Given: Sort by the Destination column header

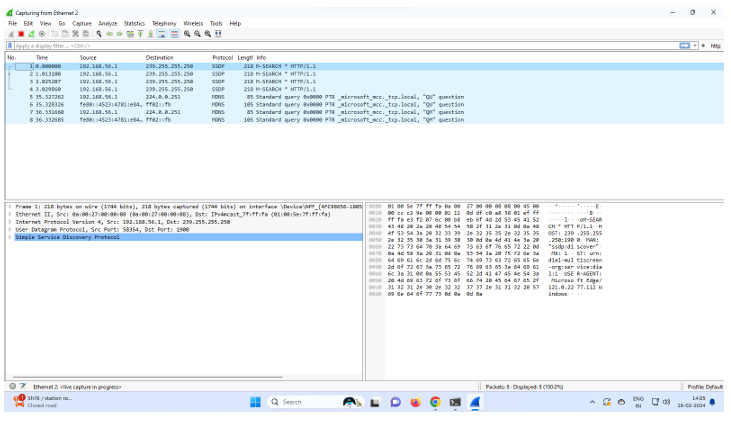Looking at the screenshot, I should click(177, 58).
